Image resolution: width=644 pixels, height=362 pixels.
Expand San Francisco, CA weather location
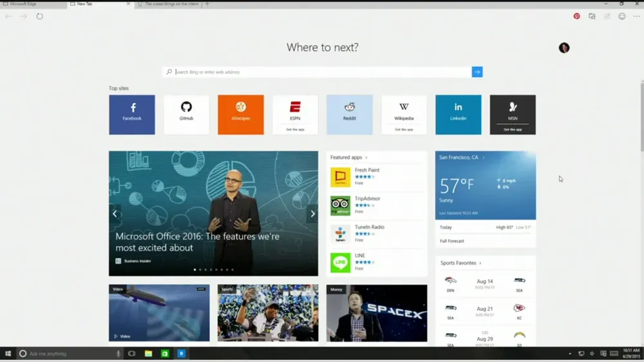(x=462, y=157)
